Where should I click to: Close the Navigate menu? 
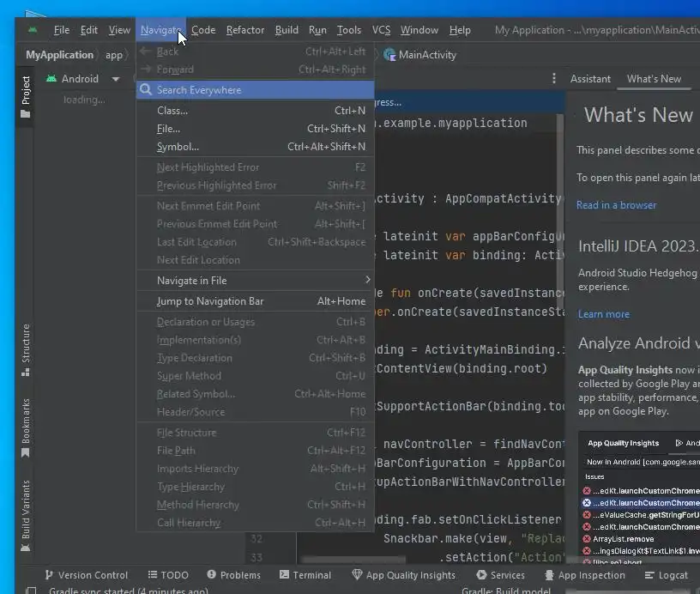coord(160,30)
